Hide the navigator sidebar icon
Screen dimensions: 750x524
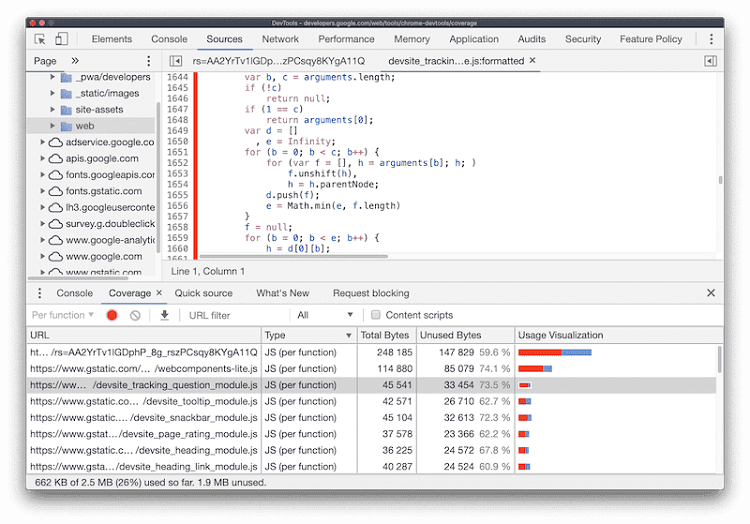click(176, 61)
